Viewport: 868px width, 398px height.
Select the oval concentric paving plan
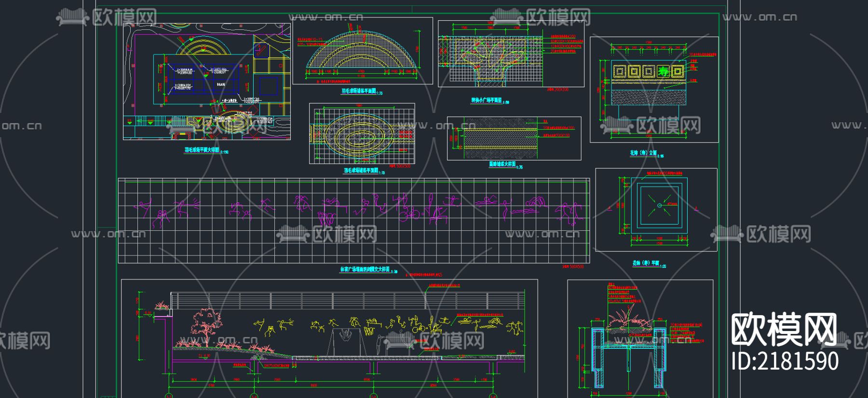coord(362,133)
